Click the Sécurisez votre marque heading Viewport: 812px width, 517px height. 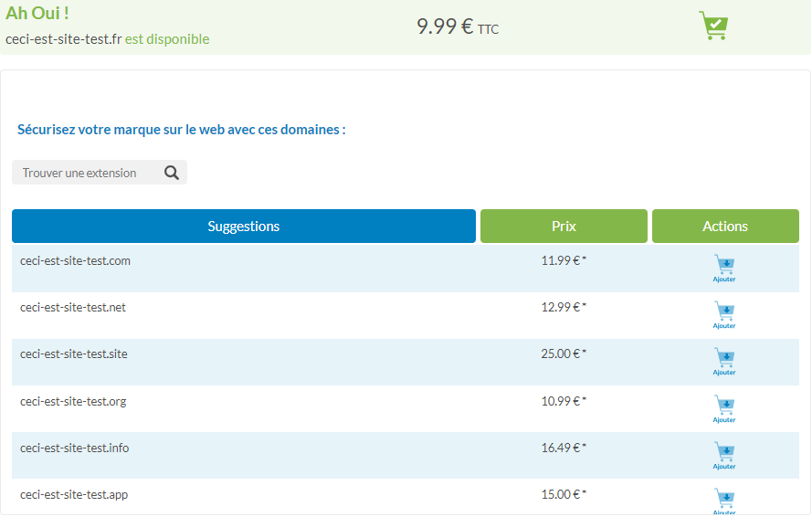[x=181, y=130]
